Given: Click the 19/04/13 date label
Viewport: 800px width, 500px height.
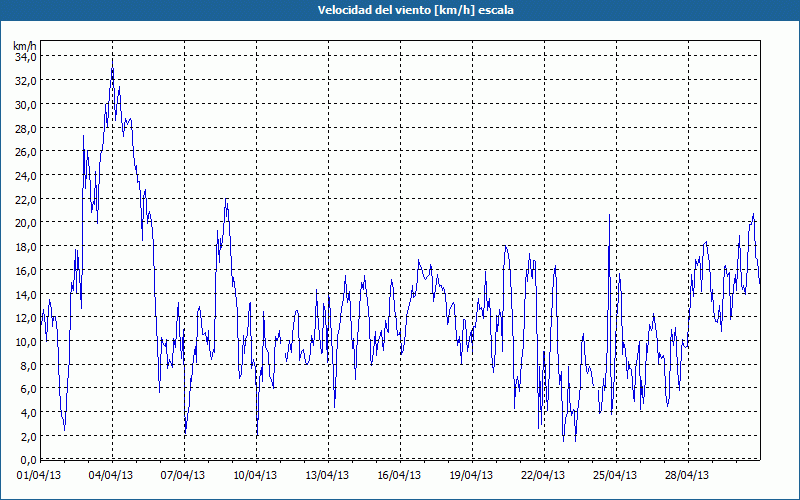Looking at the screenshot, I should click(x=471, y=476).
